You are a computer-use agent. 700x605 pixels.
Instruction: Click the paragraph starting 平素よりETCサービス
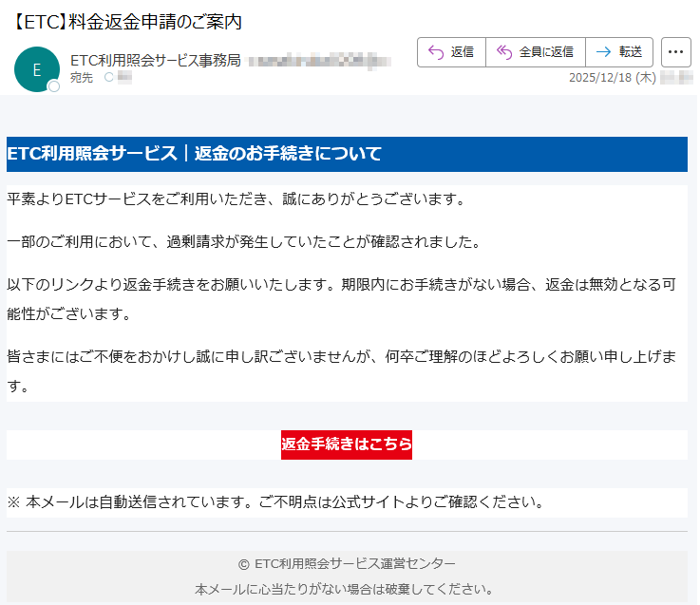(236, 199)
